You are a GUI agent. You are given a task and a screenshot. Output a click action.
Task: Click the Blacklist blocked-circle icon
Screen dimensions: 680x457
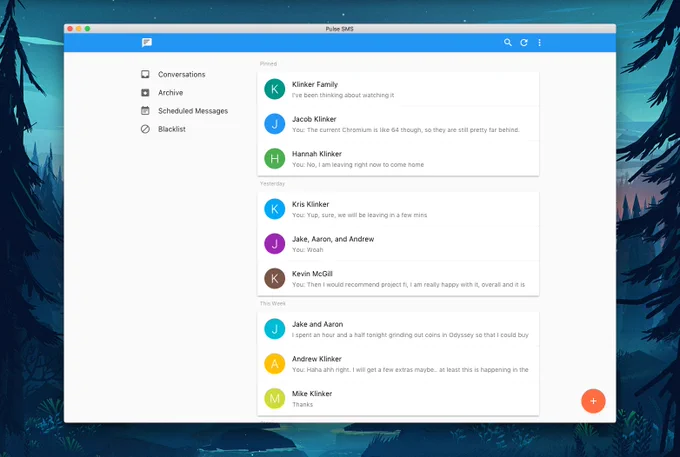pos(145,129)
